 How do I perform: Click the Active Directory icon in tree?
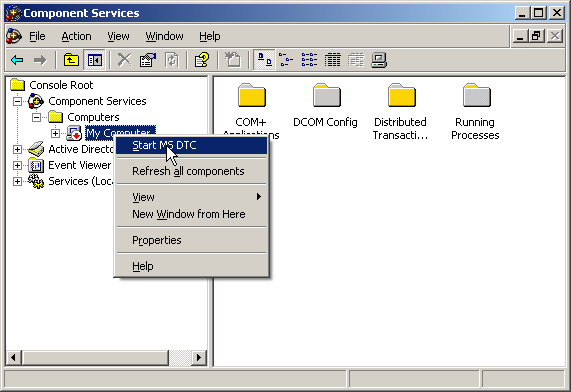pos(36,149)
